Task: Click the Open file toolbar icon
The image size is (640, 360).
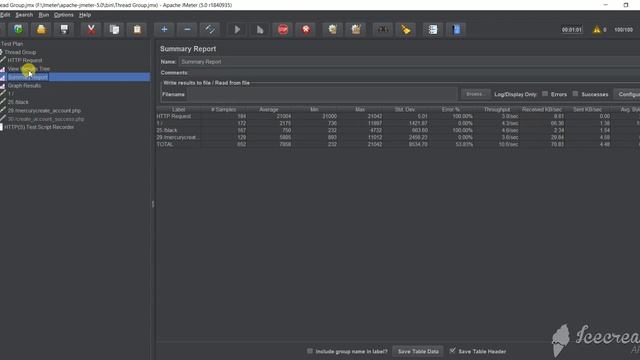Action: pyautogui.click(x=41, y=29)
